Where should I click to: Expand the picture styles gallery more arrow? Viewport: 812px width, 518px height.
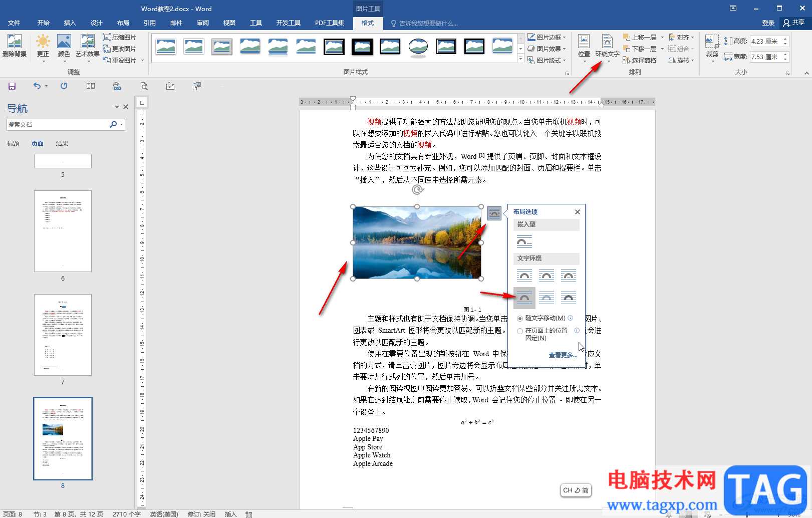point(520,59)
